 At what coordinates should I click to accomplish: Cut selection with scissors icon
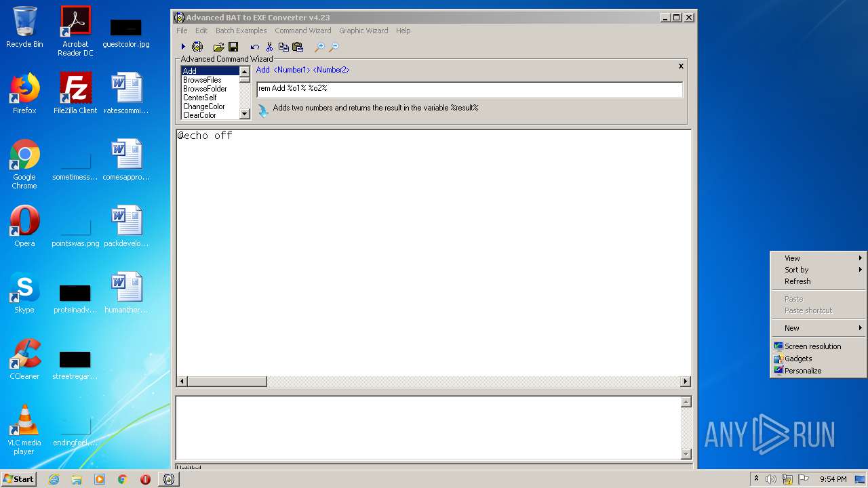(269, 47)
